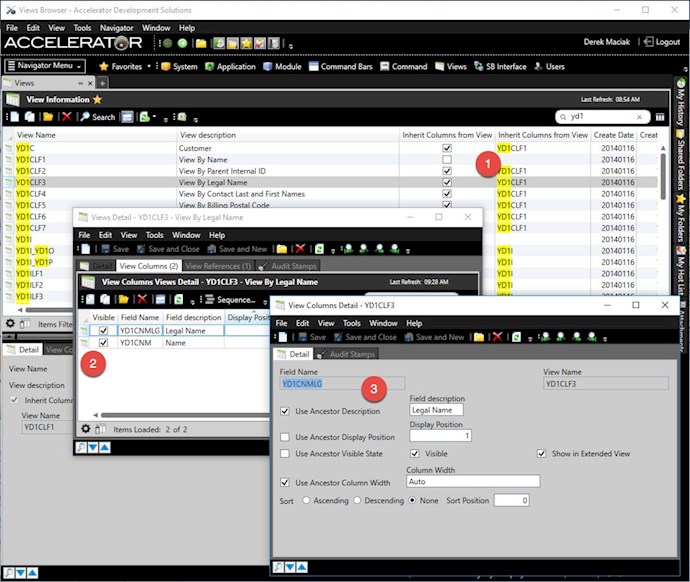This screenshot has height=582, width=690.
Task: Click the Field description input Legal Name
Action: coord(436,410)
